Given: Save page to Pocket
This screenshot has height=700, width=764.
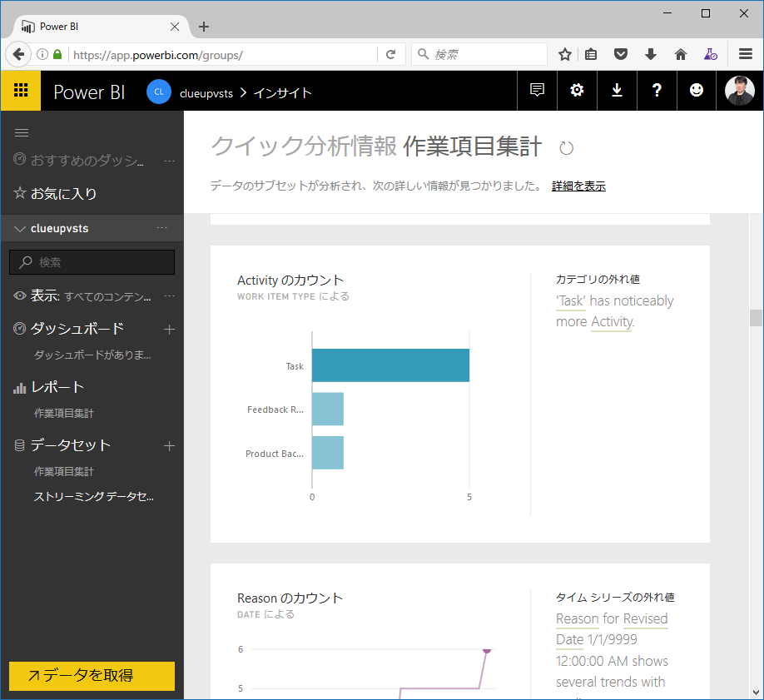Looking at the screenshot, I should tap(621, 55).
